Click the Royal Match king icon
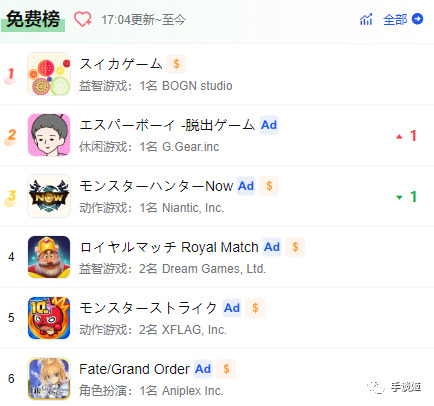Image resolution: width=434 pixels, height=406 pixels. tap(49, 257)
